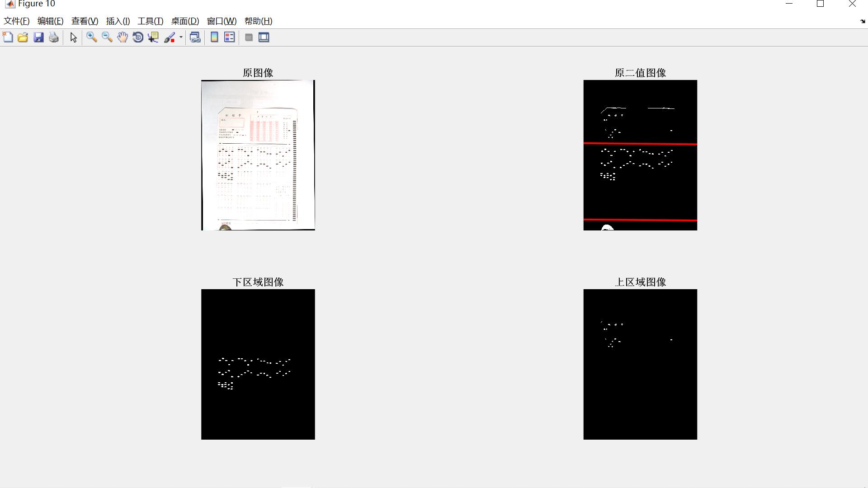This screenshot has height=488, width=868.
Task: Save the figure with the floppy disk icon
Action: click(38, 38)
